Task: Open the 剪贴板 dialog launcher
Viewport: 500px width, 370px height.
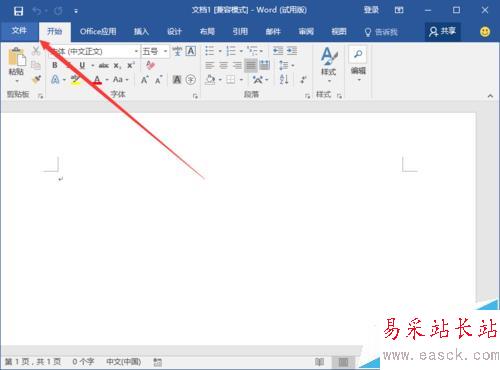Action: [40, 96]
